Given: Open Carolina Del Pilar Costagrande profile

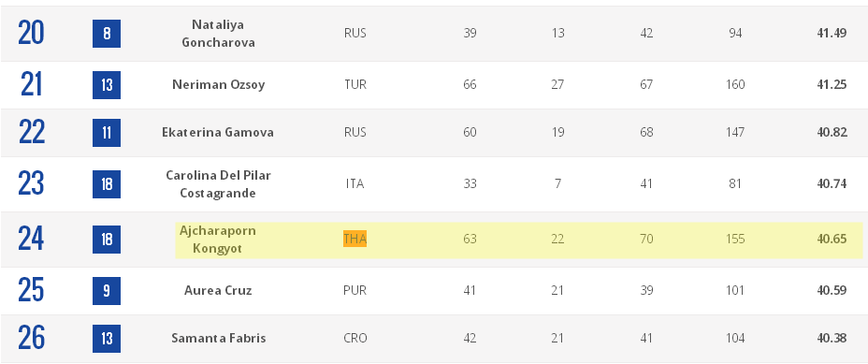Looking at the screenshot, I should click(218, 184).
